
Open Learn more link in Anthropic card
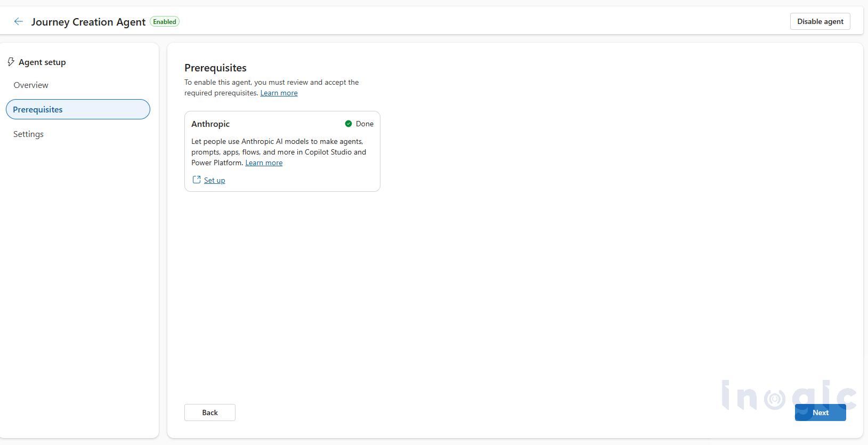coord(264,163)
